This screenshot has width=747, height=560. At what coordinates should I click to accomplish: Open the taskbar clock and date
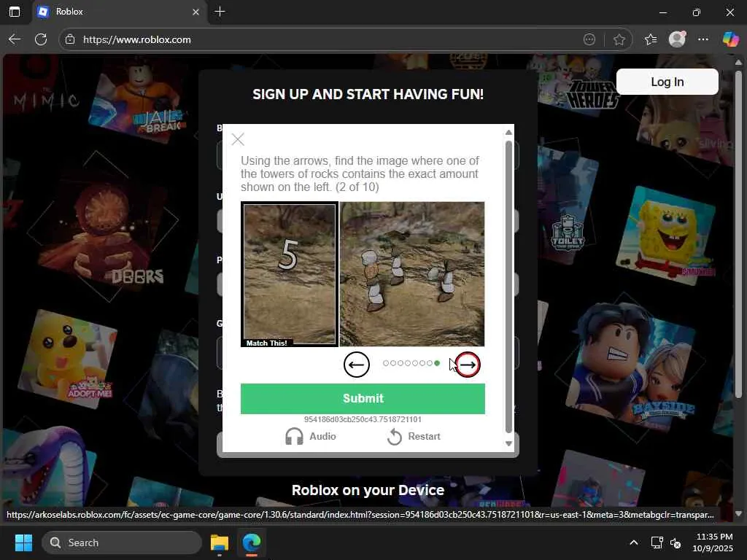713,542
